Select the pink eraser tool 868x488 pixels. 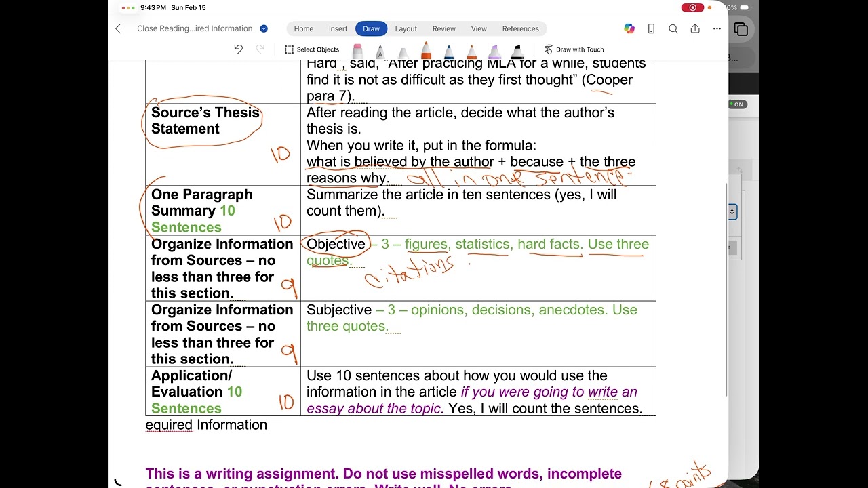(357, 51)
